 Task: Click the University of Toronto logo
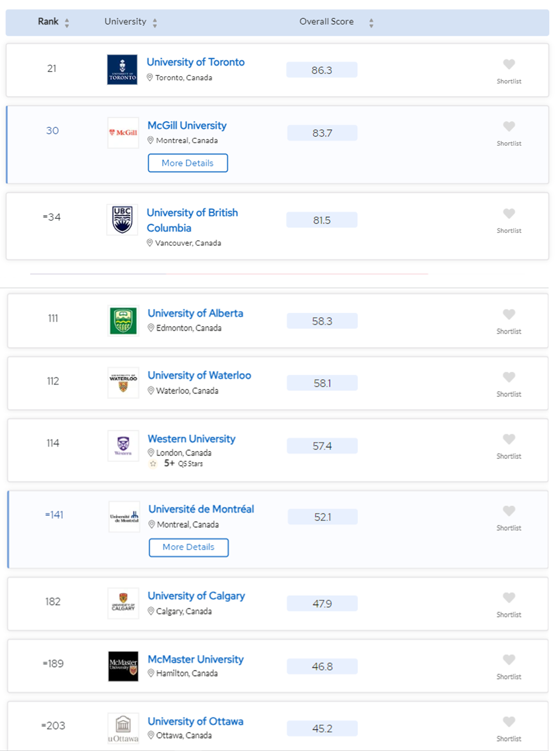(x=122, y=70)
